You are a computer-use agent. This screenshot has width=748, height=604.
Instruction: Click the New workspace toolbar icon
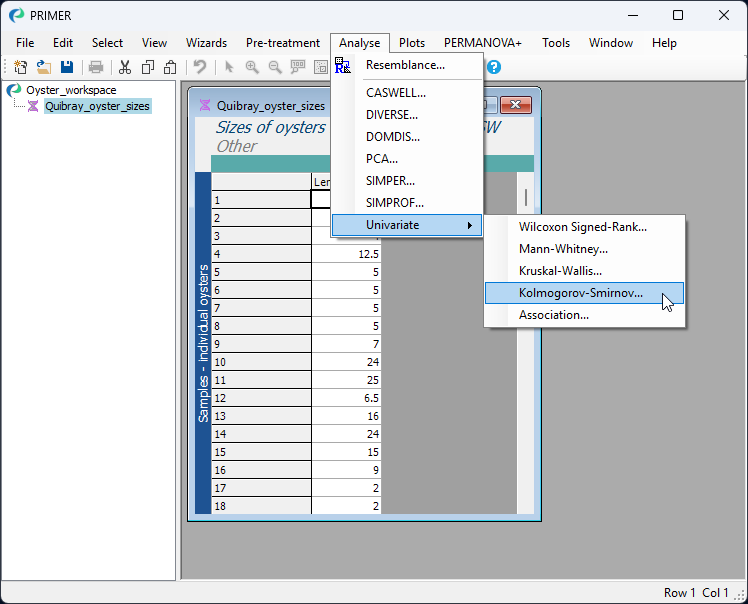20,67
